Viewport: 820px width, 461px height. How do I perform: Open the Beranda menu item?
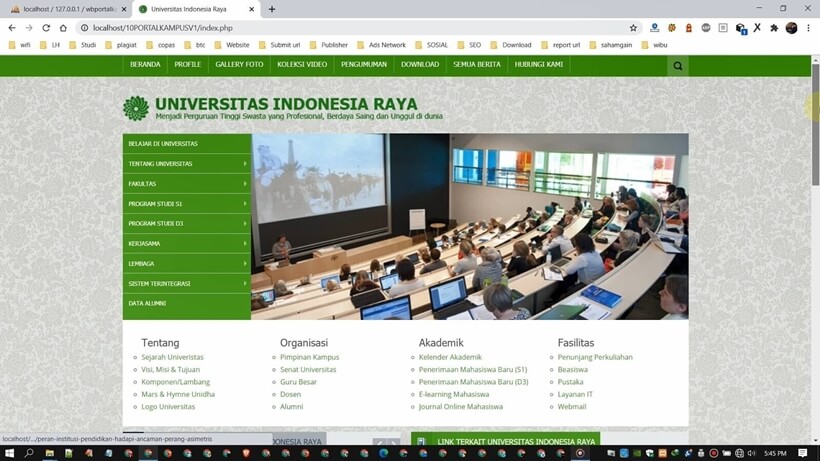pyautogui.click(x=145, y=64)
